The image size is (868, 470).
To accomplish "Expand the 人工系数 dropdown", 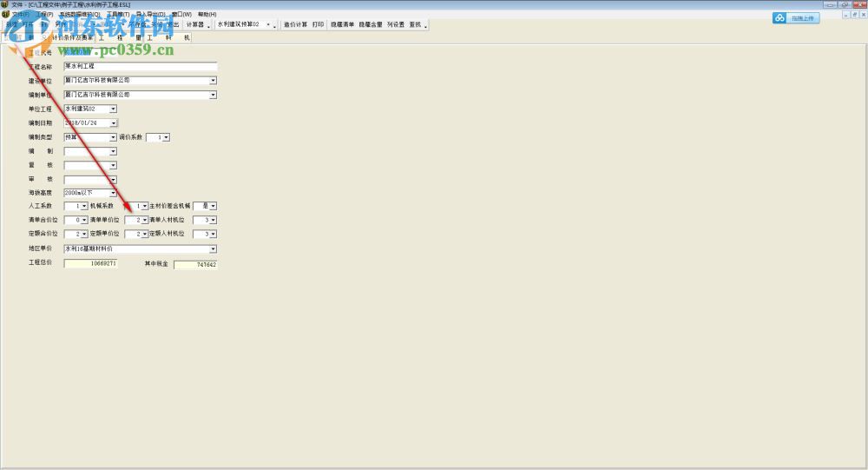I will coord(84,206).
